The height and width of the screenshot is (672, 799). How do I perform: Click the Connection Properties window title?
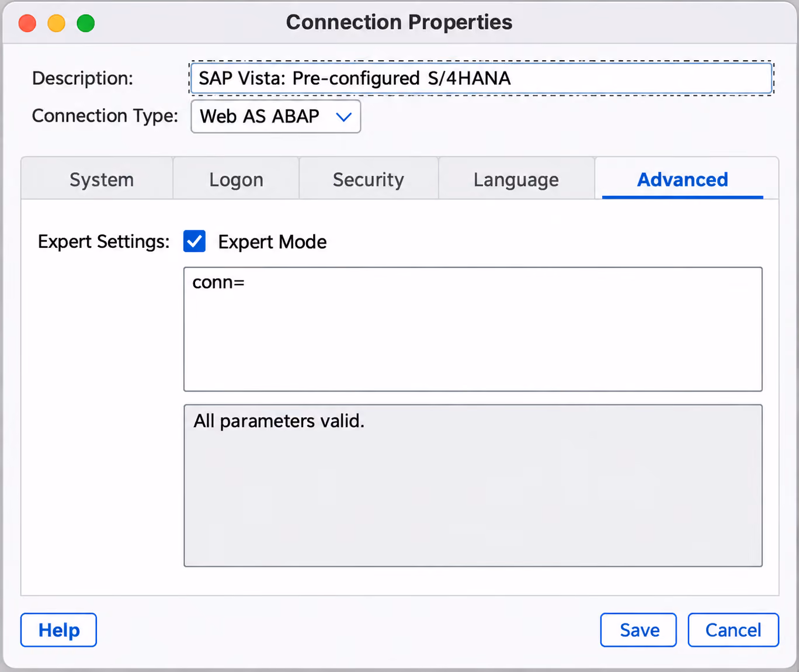pos(399,22)
